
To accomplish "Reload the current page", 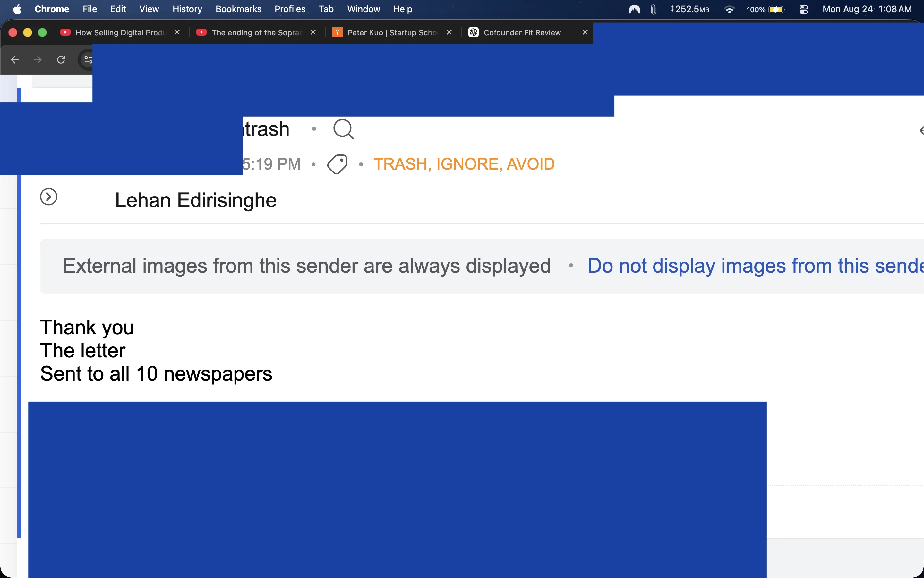I will (x=61, y=60).
